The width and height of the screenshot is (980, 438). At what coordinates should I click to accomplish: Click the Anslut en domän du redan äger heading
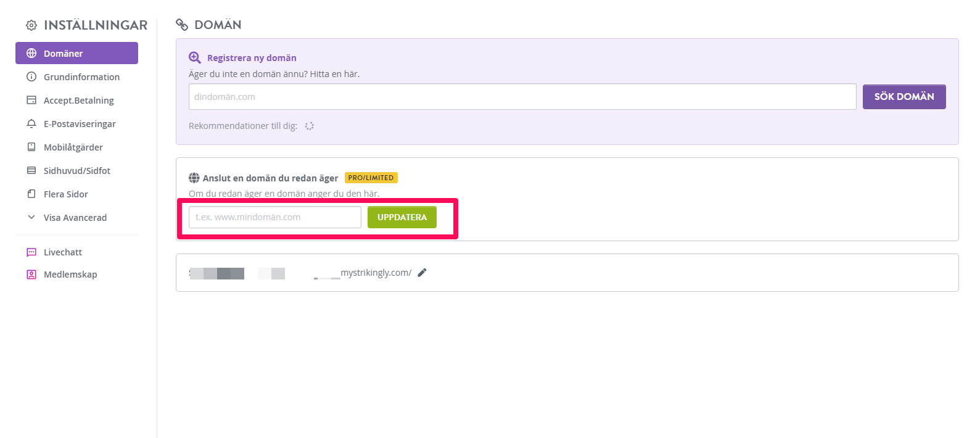(x=270, y=178)
